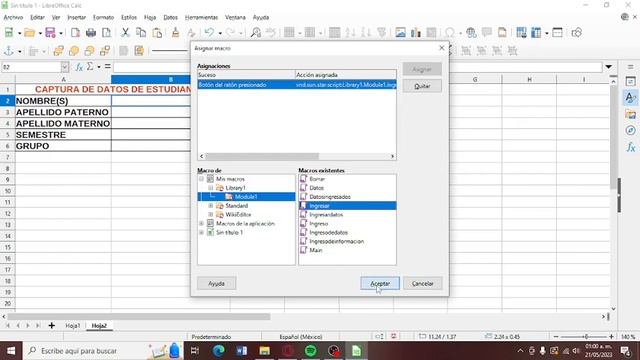The width and height of the screenshot is (640, 360).
Task: Select the Botón del ratón presionado row
Action: (x=297, y=84)
